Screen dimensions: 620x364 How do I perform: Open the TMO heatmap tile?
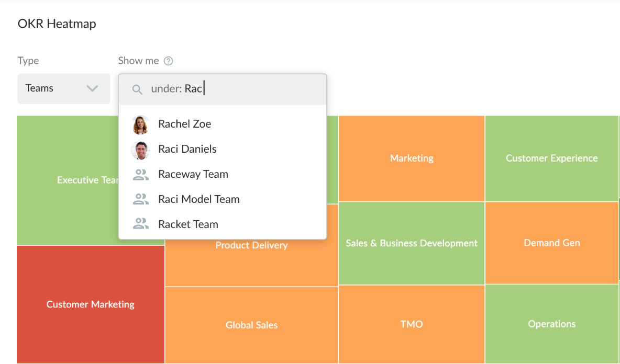(412, 324)
